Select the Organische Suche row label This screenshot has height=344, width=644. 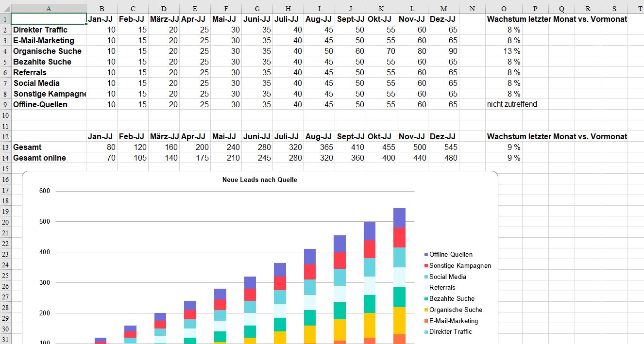[49, 51]
